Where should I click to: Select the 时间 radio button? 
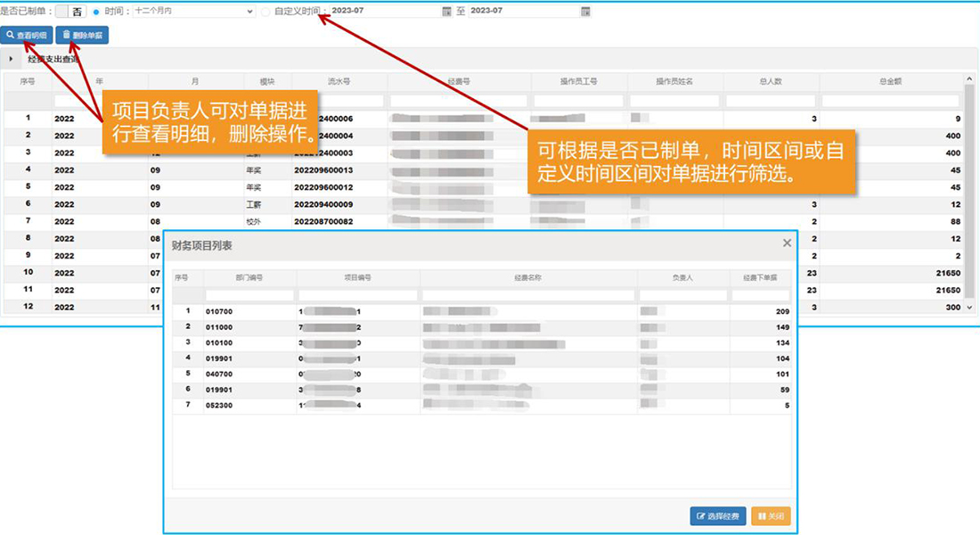click(x=96, y=12)
